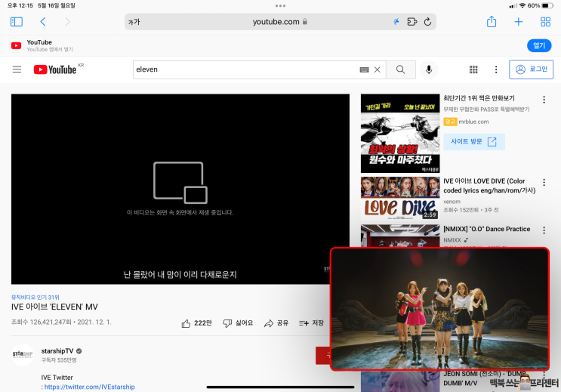Open NMIXX O.O Dance Practice title

coord(486,229)
